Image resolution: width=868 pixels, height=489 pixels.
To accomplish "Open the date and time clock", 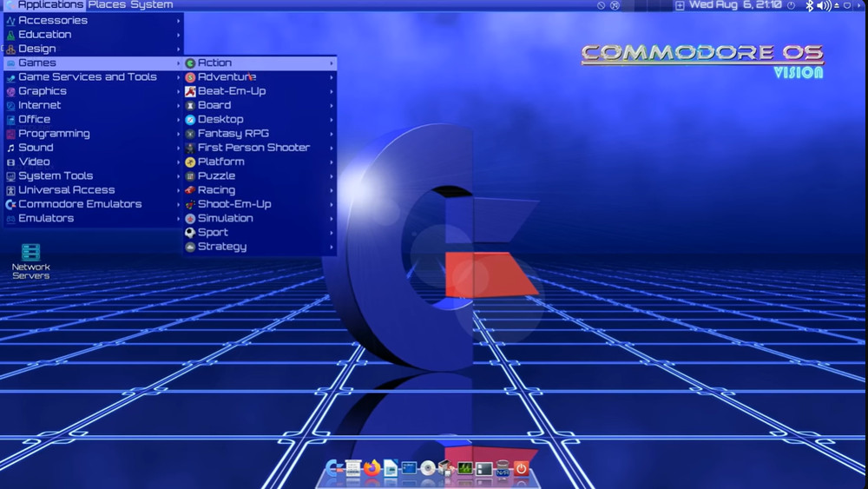I will tap(735, 5).
